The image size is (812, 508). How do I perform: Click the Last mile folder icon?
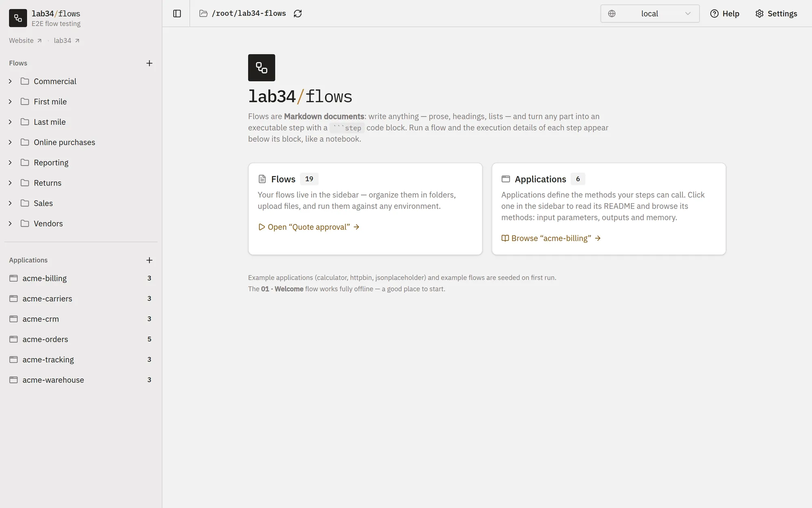[25, 122]
